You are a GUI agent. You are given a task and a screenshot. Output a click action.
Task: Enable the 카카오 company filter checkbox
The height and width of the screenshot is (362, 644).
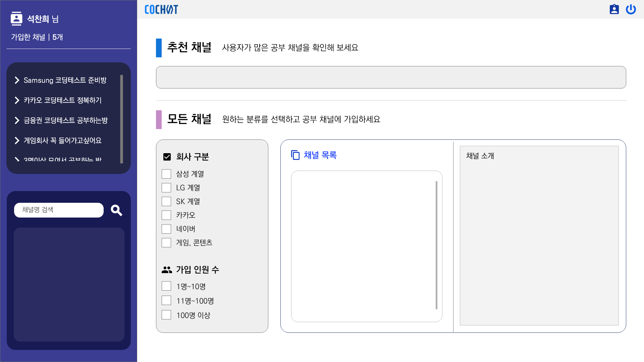pos(166,215)
